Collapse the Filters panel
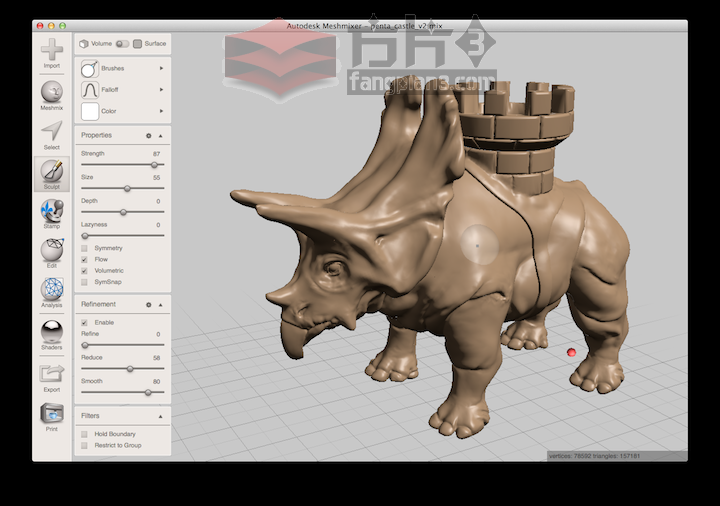The image size is (720, 506). (x=161, y=416)
